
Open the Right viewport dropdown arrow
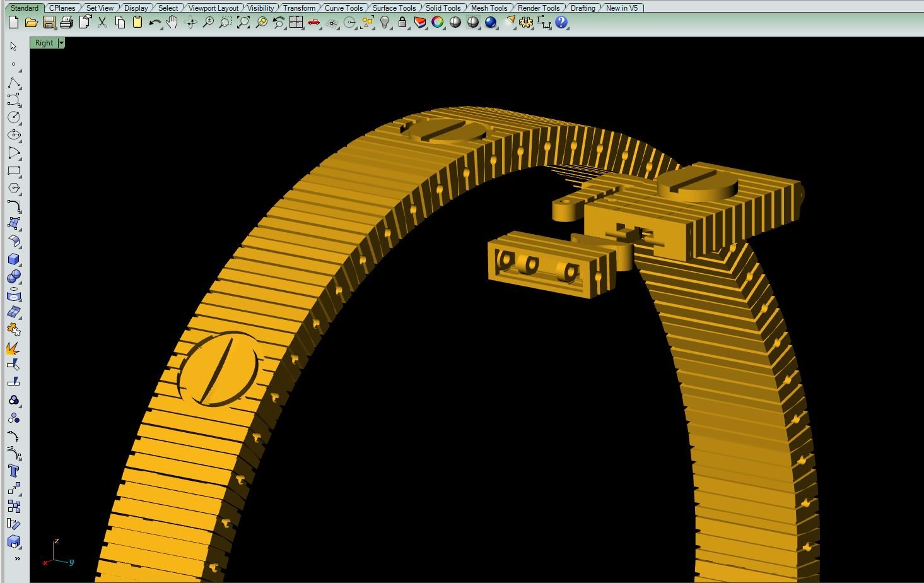pos(61,43)
